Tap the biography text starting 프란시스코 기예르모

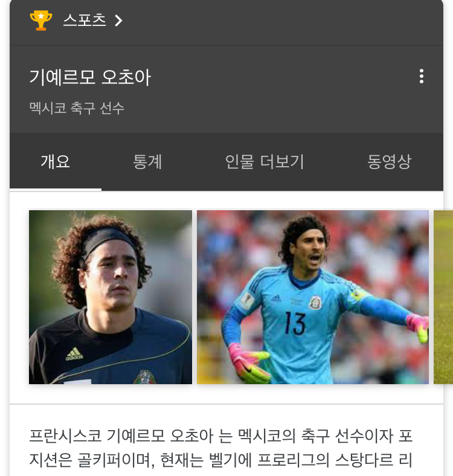click(x=220, y=448)
